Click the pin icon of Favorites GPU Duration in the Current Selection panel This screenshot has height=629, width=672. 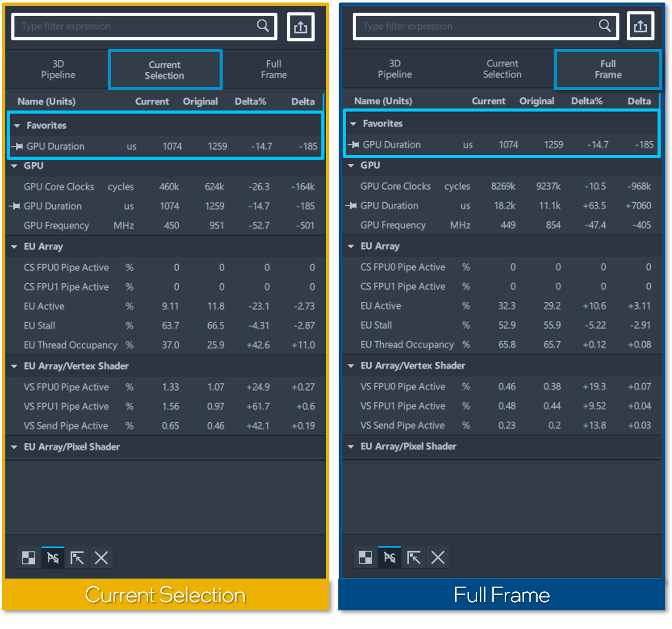[x=17, y=146]
